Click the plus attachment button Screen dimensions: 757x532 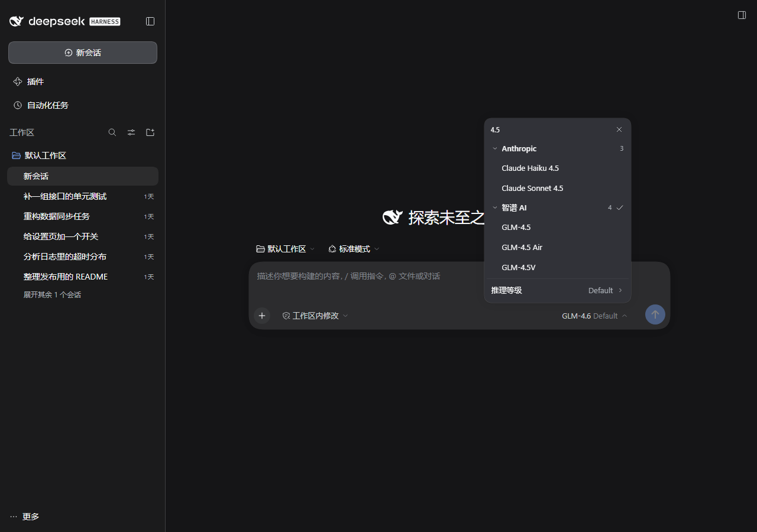click(x=262, y=316)
